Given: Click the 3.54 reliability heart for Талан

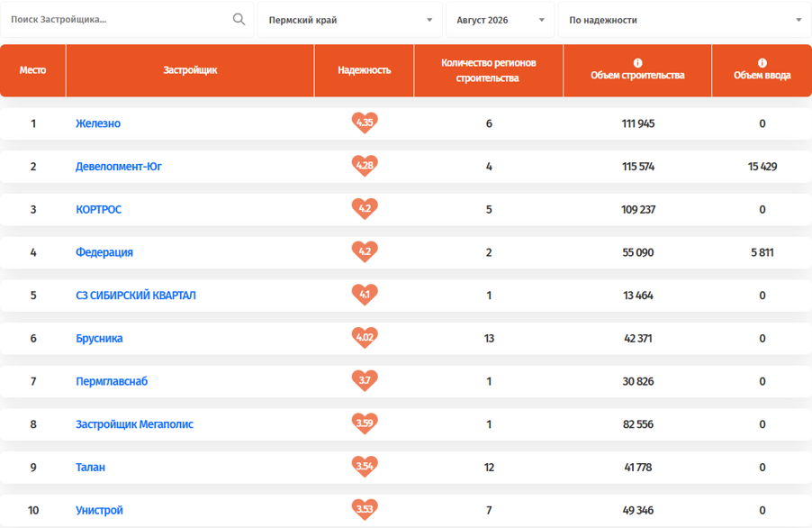Looking at the screenshot, I should coord(365,467).
